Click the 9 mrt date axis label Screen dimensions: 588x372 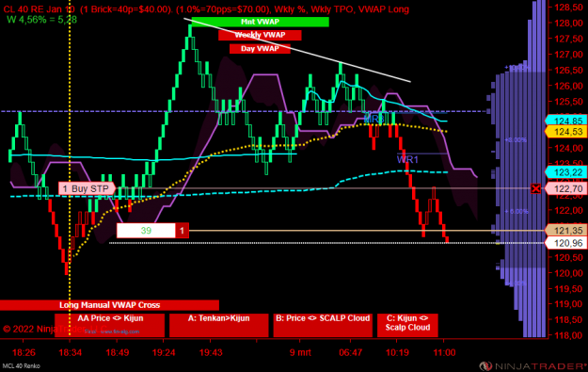point(300,353)
